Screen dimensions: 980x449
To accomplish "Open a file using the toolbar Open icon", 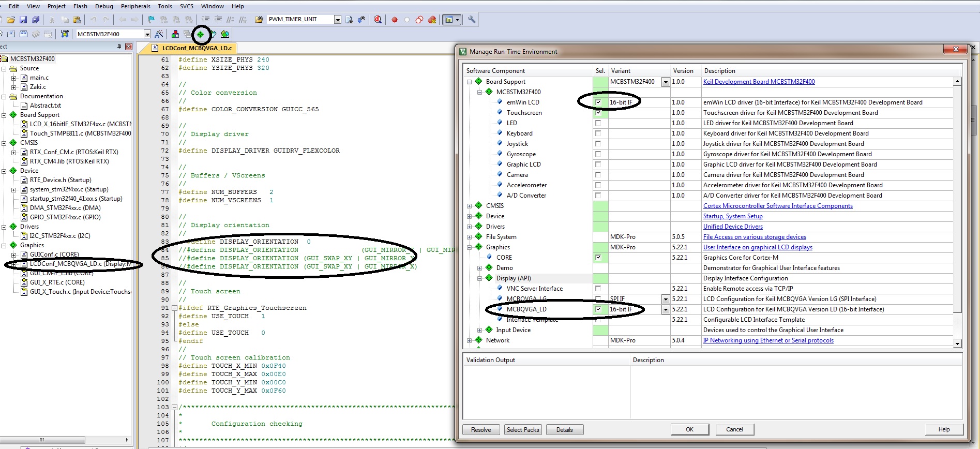I will (11, 20).
